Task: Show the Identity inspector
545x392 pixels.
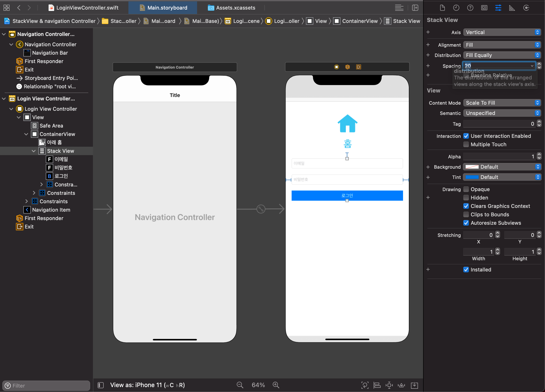Action: click(484, 8)
